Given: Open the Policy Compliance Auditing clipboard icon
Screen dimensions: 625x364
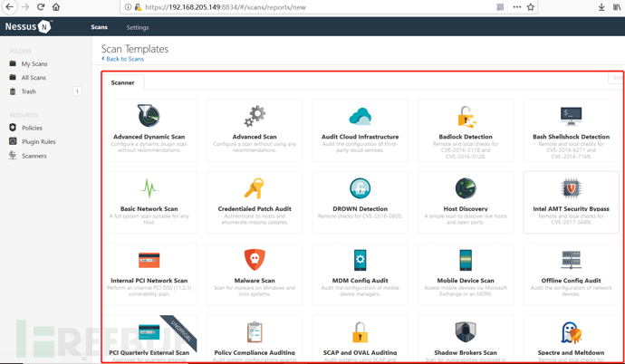Looking at the screenshot, I should pyautogui.click(x=255, y=332).
